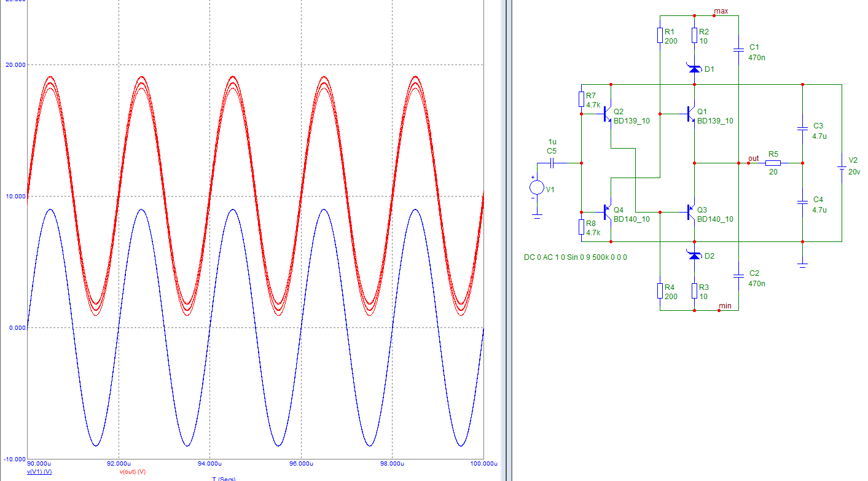Select resistor R5 symbol near out node
The width and height of the screenshot is (868, 481).
pyautogui.click(x=773, y=163)
